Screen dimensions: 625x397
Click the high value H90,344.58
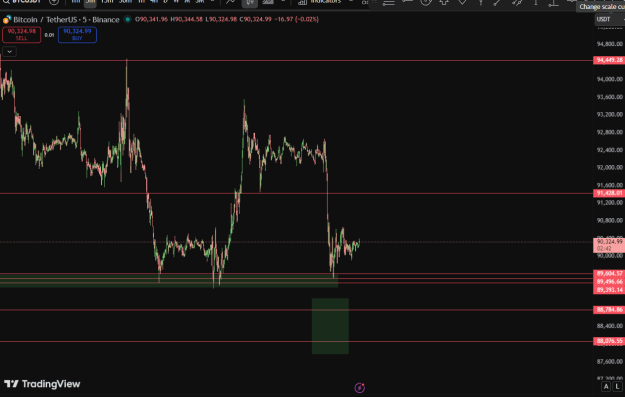pos(186,19)
